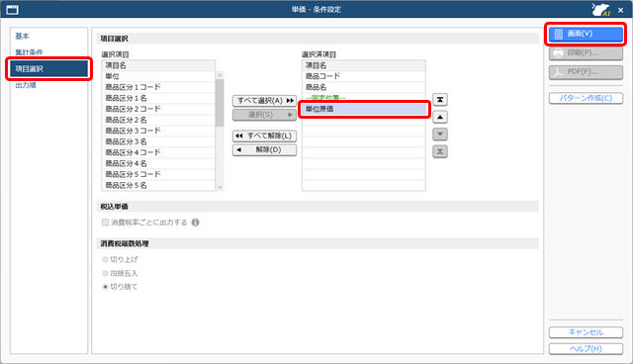
Task: Open the 基本 section
Action: 22,36
